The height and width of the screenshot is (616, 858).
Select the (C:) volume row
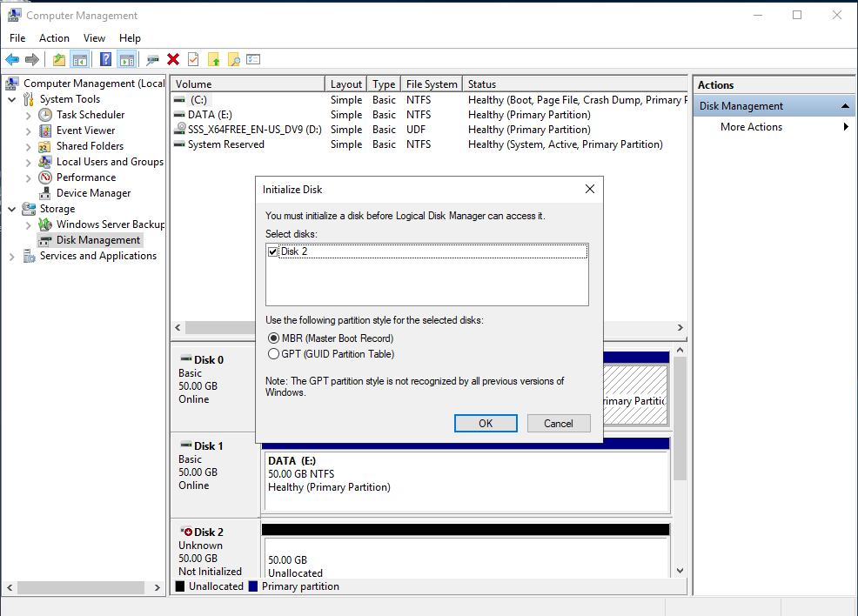pyautogui.click(x=430, y=100)
